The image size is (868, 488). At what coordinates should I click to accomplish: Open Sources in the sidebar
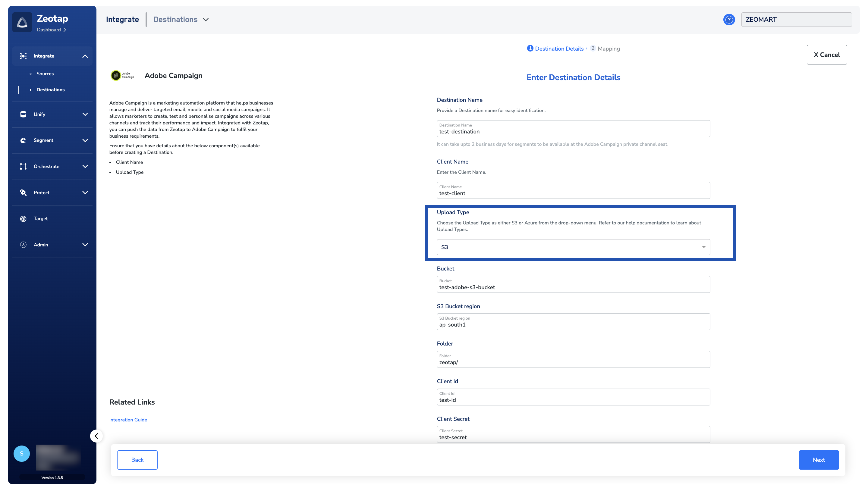coord(45,74)
